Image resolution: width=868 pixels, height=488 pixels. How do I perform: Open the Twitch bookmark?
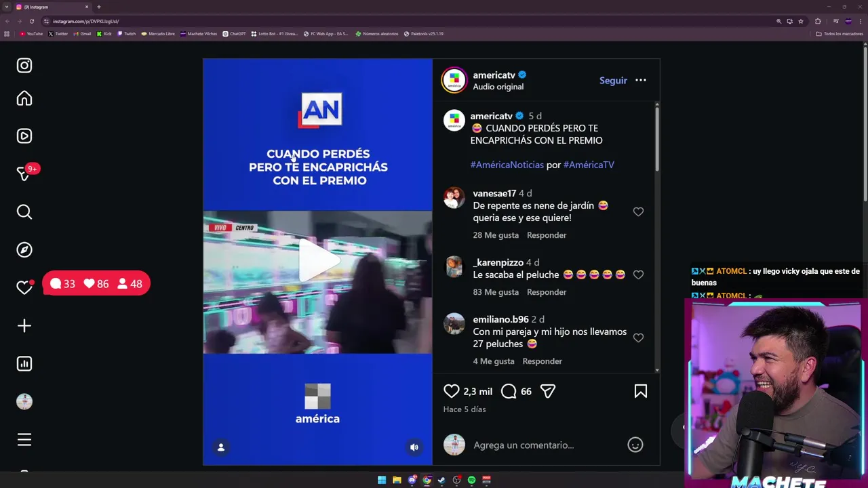pyautogui.click(x=127, y=34)
